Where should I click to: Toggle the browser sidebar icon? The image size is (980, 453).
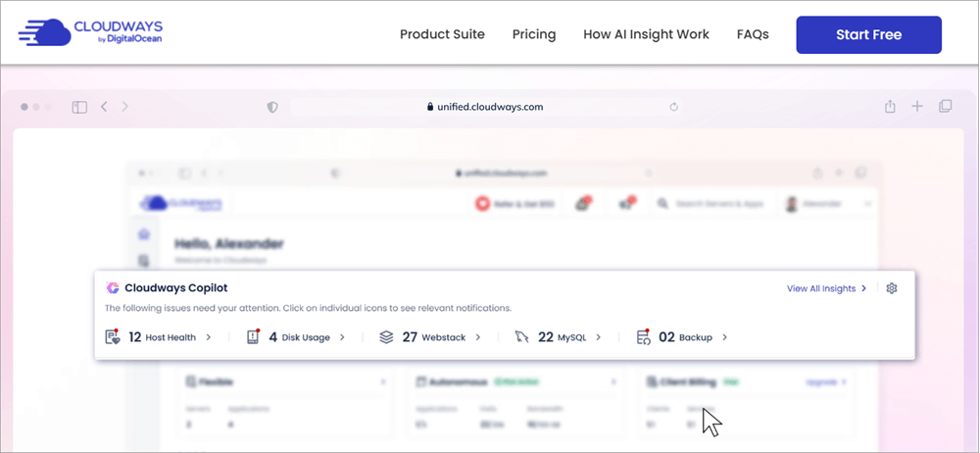tap(79, 107)
